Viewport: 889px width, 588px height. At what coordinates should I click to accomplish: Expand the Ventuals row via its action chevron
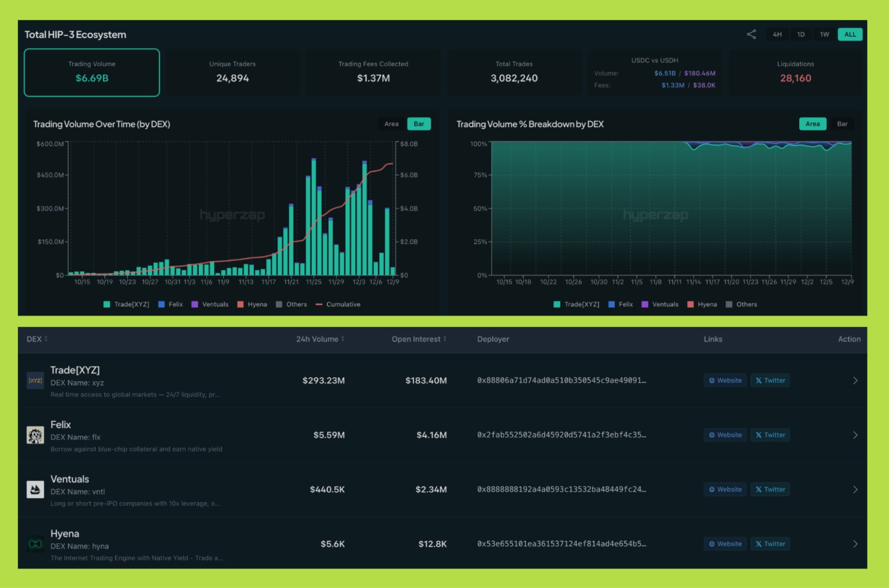click(854, 489)
